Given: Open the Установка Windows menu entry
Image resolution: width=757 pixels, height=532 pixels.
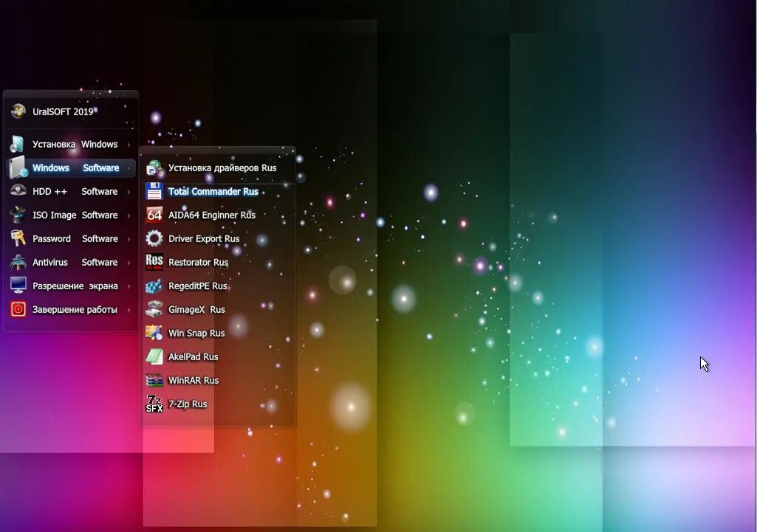Looking at the screenshot, I should pos(71,144).
